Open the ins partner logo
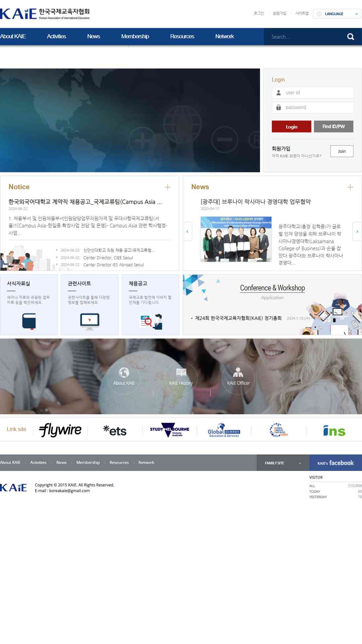Image resolution: width=362 pixels, height=644 pixels. 334,431
